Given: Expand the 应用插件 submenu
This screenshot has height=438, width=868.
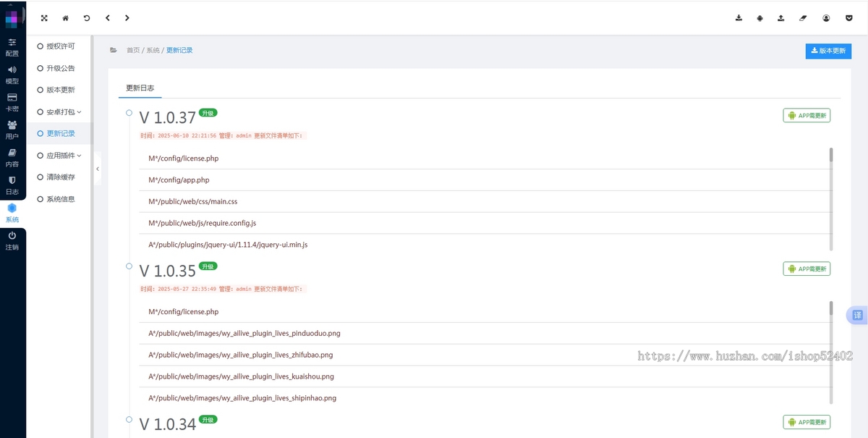Looking at the screenshot, I should pos(59,155).
